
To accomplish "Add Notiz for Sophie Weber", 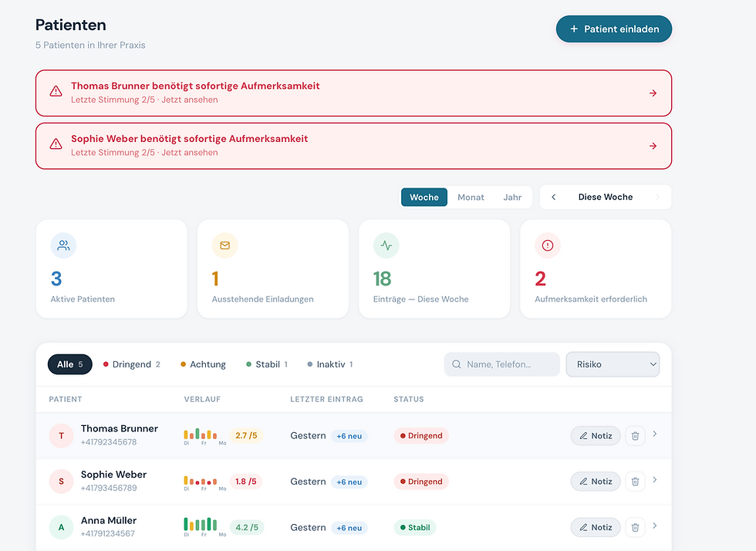I will (596, 482).
